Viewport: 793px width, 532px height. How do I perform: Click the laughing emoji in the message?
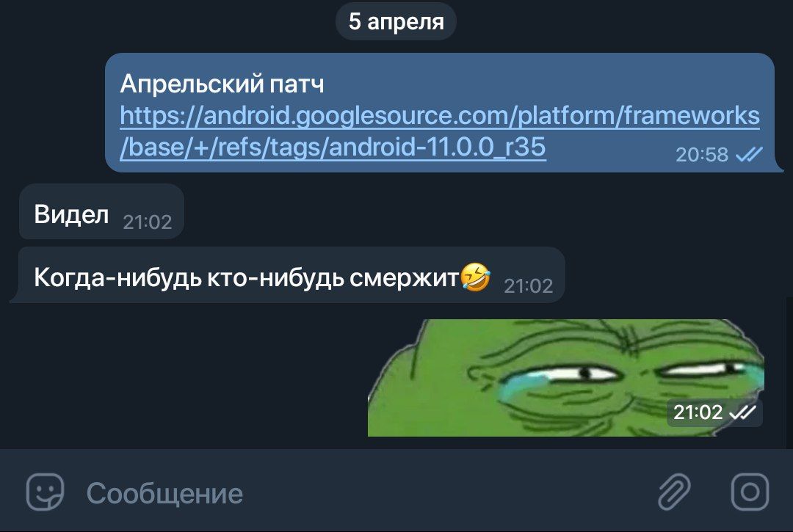coord(475,277)
